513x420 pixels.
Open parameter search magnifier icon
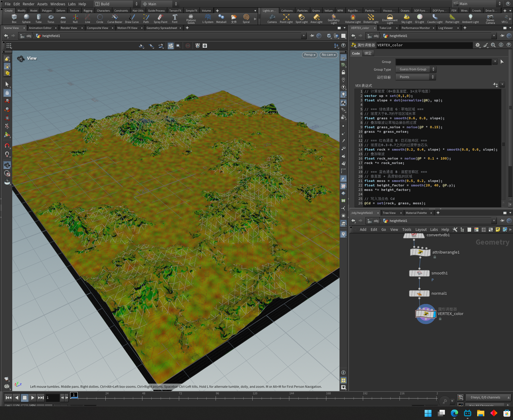click(x=493, y=45)
